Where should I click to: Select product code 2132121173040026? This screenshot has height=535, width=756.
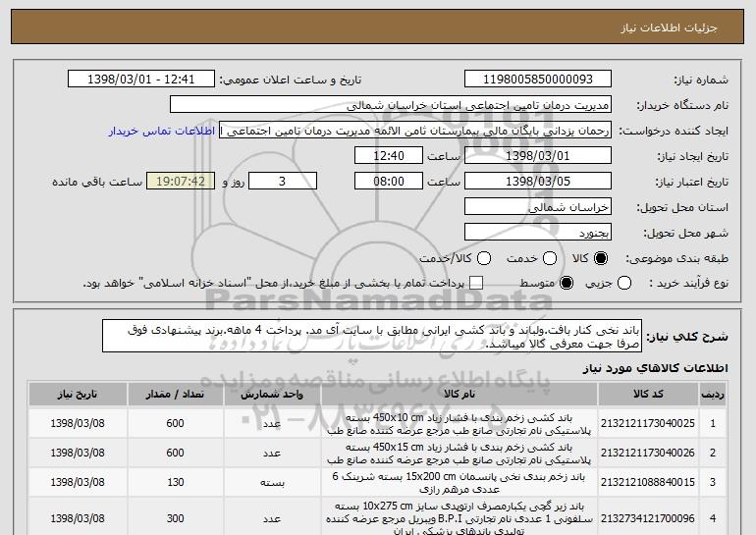pos(648,453)
